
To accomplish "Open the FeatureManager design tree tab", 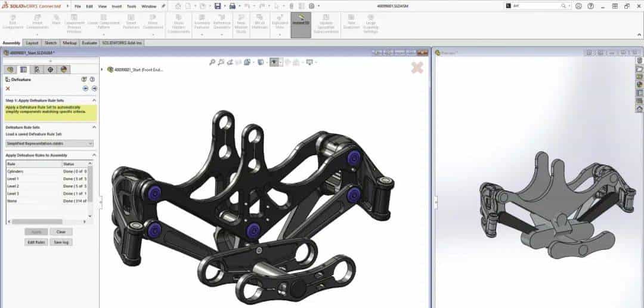I will click(10, 69).
